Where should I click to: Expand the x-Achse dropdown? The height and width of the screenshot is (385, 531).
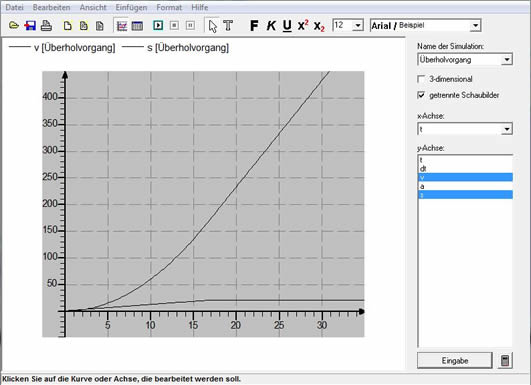(x=507, y=129)
